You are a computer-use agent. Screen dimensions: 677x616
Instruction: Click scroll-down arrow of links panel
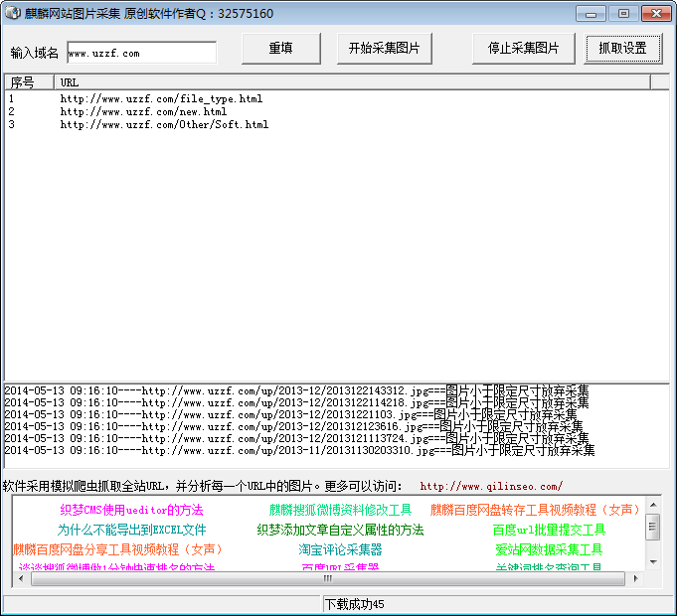(x=653, y=561)
